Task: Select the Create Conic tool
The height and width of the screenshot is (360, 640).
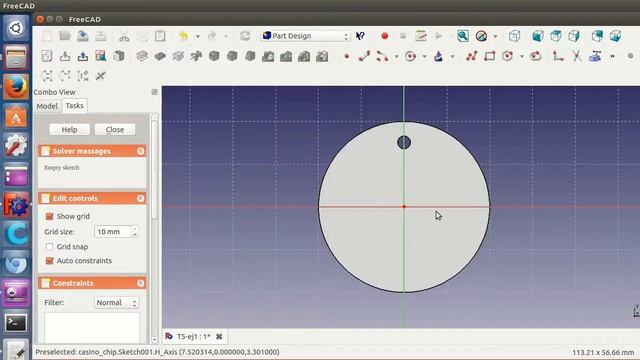Action: (438, 56)
